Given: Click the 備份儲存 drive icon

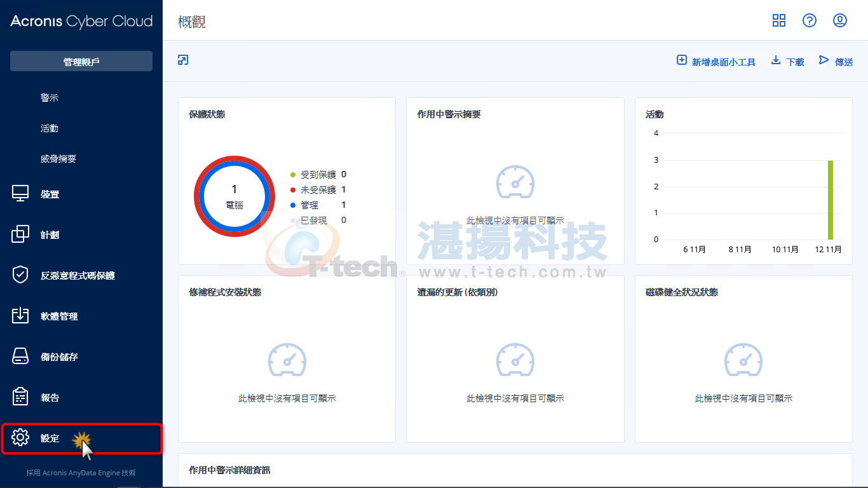Looking at the screenshot, I should pos(20,356).
